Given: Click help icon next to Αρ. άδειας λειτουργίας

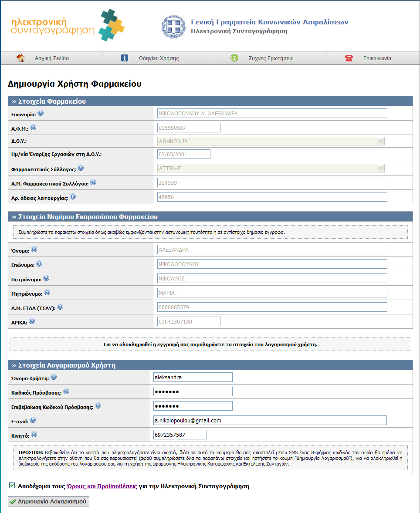Looking at the screenshot, I should (x=73, y=197).
